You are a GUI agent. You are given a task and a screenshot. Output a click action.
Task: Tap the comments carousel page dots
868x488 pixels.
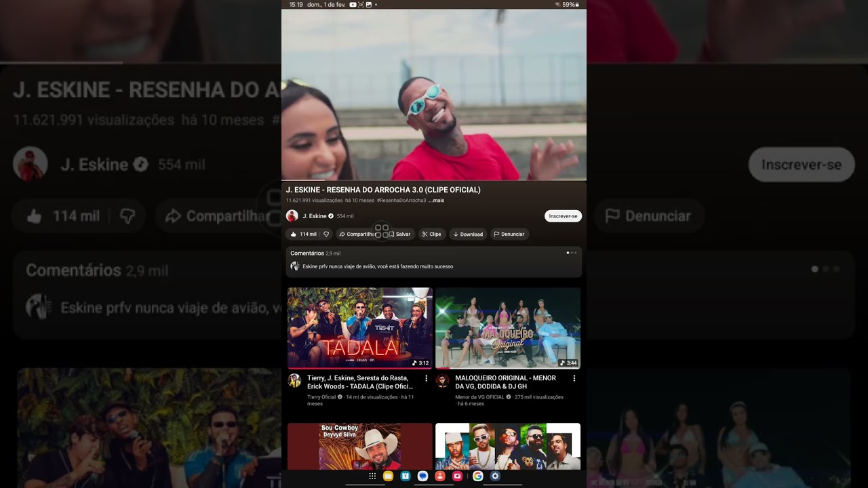coord(572,253)
